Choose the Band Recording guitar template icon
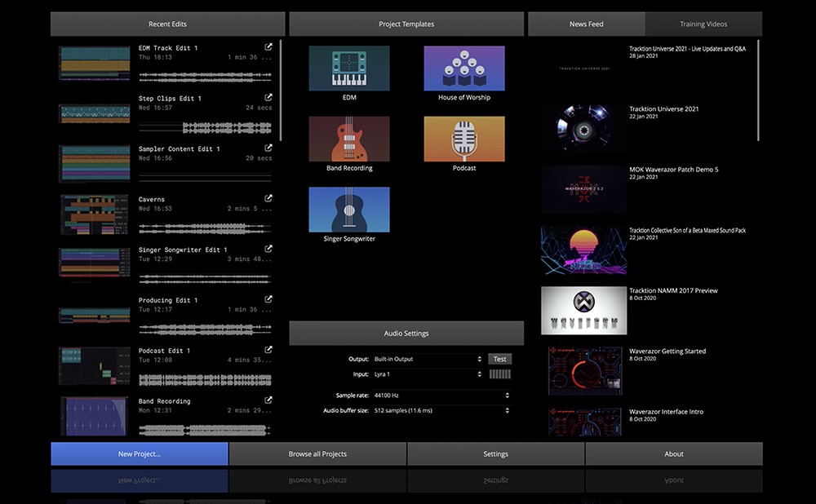The height and width of the screenshot is (504, 816). (x=348, y=139)
